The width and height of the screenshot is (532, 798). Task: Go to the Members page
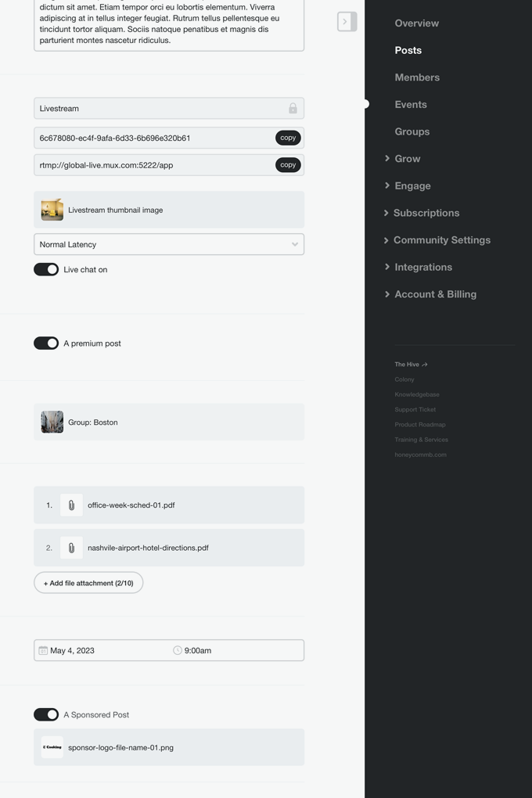(417, 77)
